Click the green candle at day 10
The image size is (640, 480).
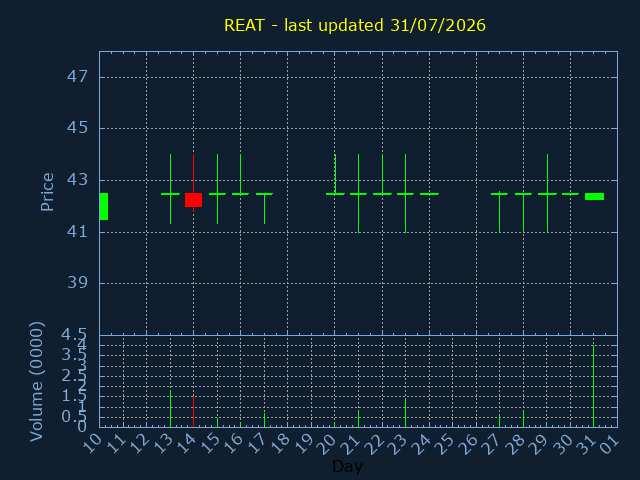(104, 206)
